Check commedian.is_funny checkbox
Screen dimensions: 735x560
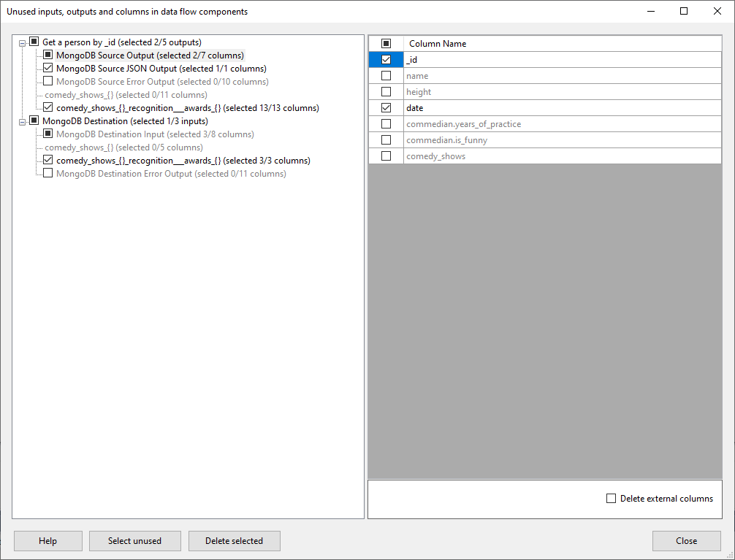pos(386,139)
